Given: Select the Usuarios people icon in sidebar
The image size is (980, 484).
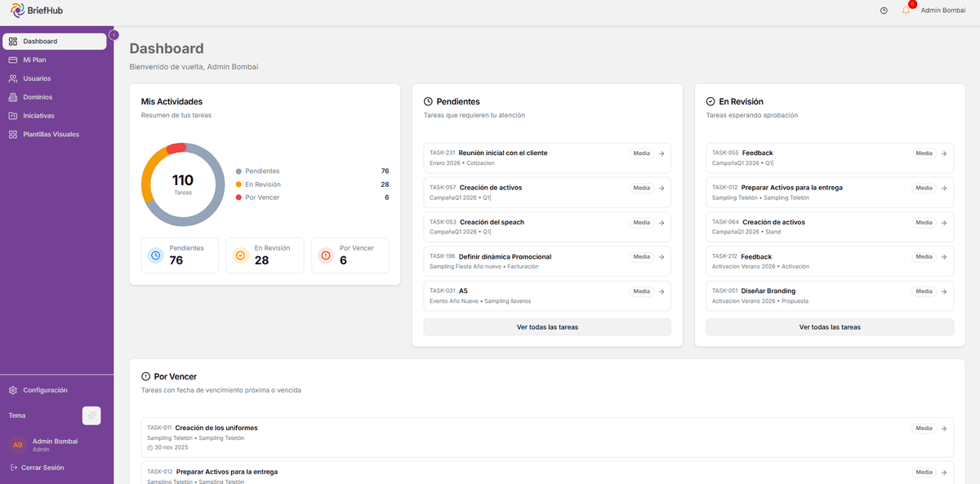Looking at the screenshot, I should pyautogui.click(x=14, y=78).
